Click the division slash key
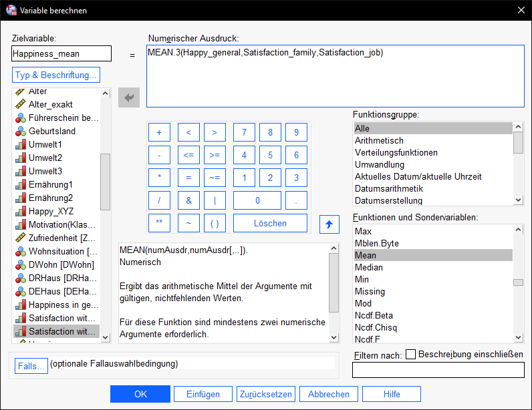The width and height of the screenshot is (532, 410). click(x=159, y=200)
